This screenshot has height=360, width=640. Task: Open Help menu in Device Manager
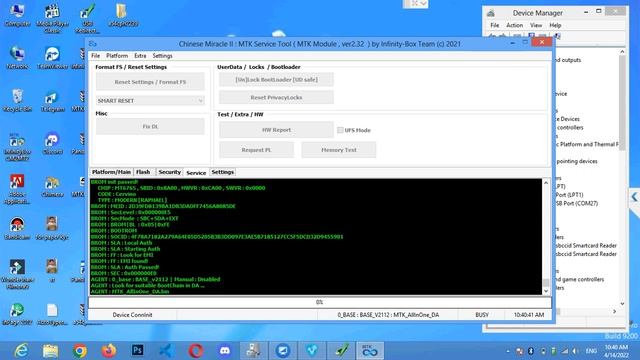click(555, 25)
